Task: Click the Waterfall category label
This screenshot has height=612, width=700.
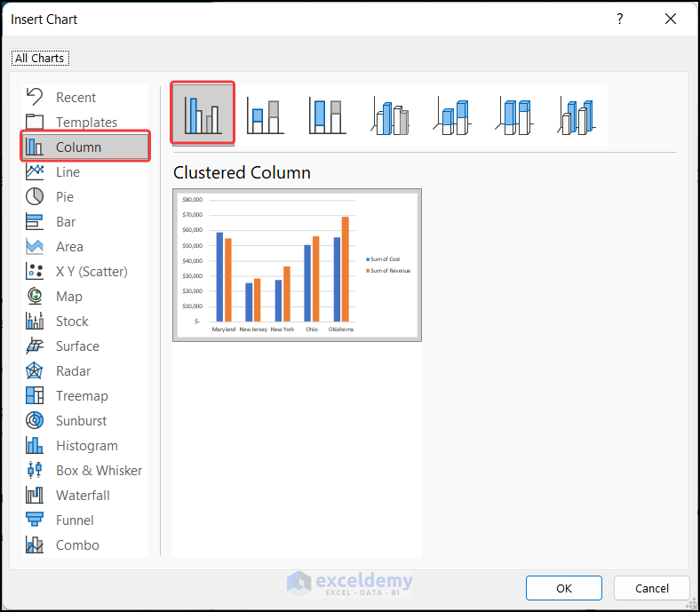Action: click(x=83, y=496)
